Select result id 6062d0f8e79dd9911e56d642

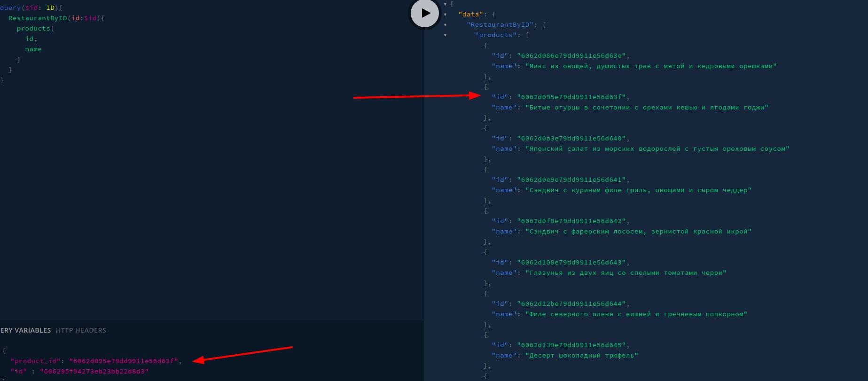[571, 221]
